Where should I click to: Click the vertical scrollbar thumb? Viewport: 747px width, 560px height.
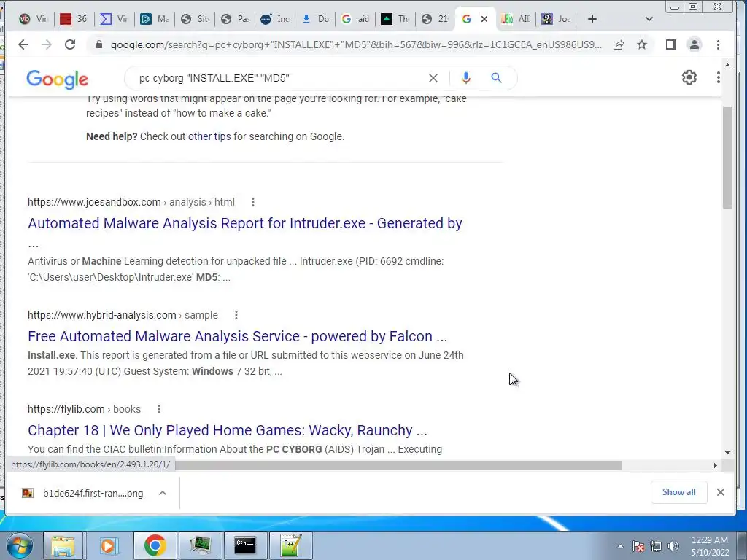(x=727, y=157)
